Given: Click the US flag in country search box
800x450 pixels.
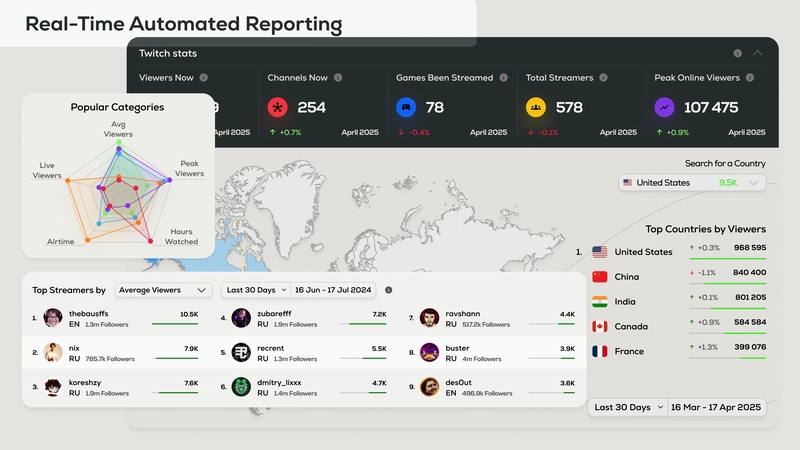Looking at the screenshot, I should 628,183.
